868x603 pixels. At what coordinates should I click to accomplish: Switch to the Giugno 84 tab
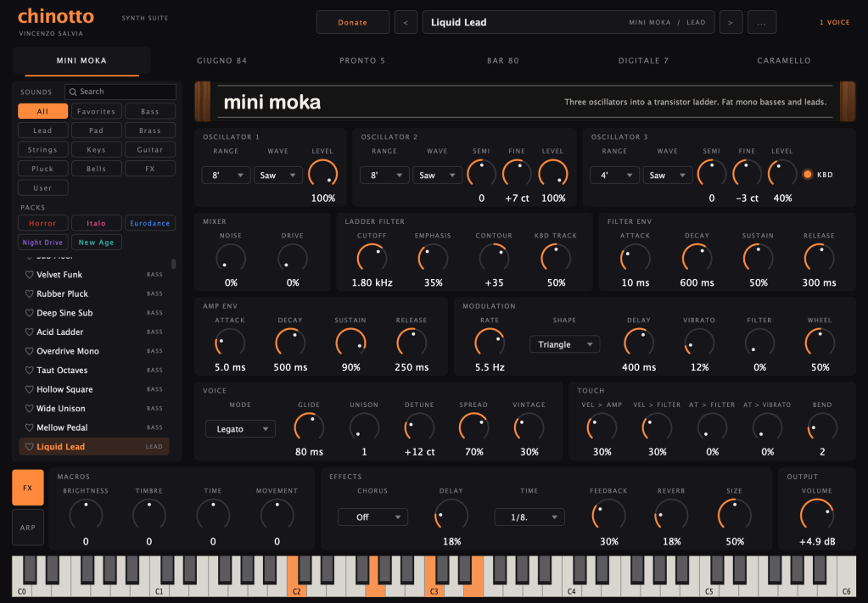(x=222, y=60)
